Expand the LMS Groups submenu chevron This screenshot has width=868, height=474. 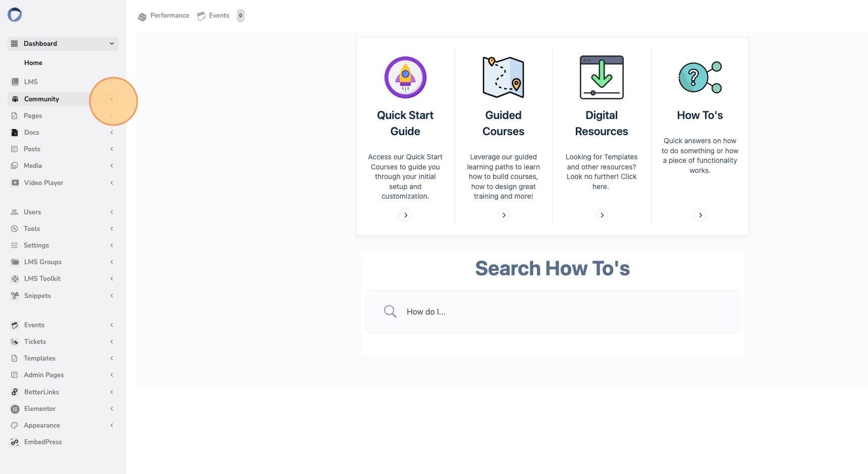[112, 262]
